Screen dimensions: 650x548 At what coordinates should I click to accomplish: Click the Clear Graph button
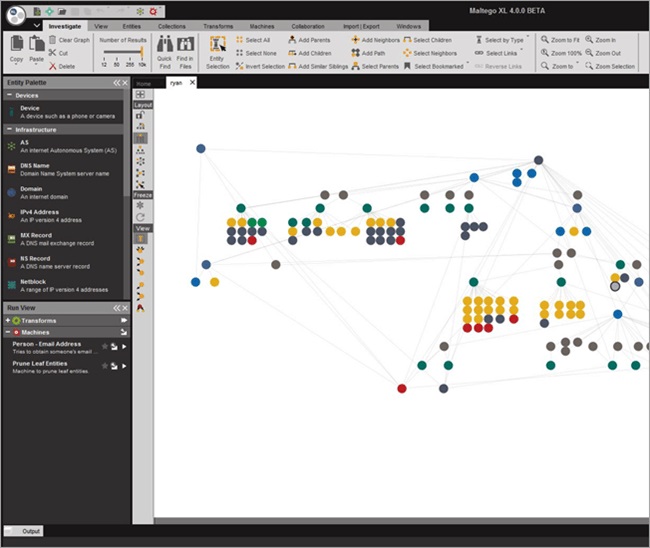(69, 40)
